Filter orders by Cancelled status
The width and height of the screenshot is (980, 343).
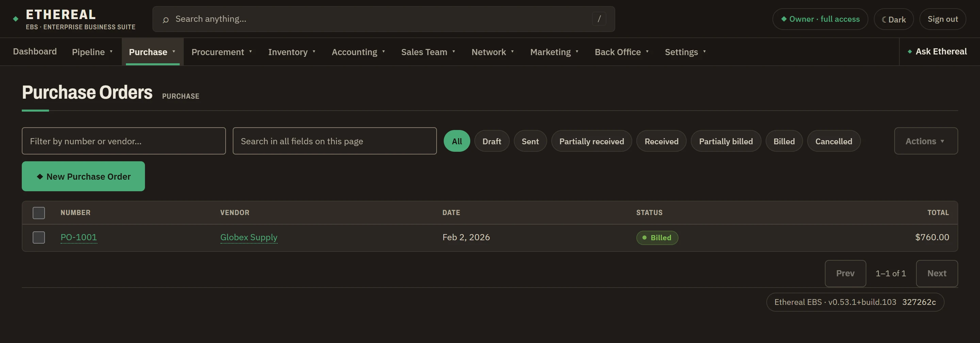[834, 141]
